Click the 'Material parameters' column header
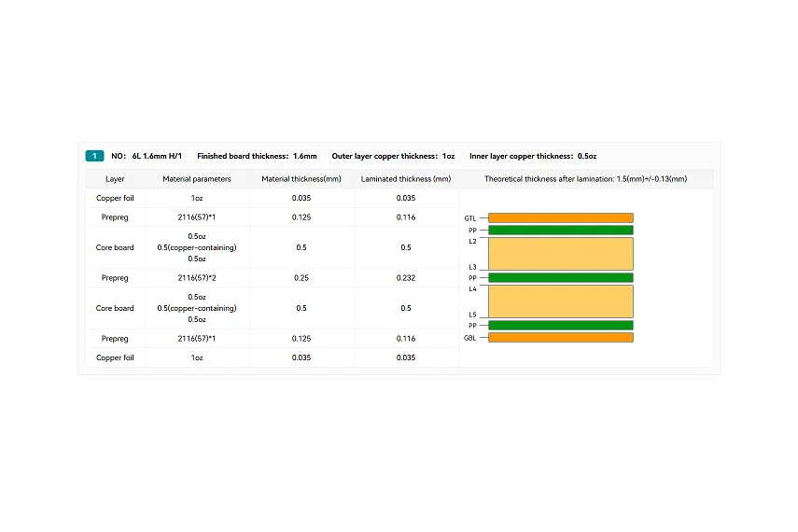The height and width of the screenshot is (532, 798). 197,179
